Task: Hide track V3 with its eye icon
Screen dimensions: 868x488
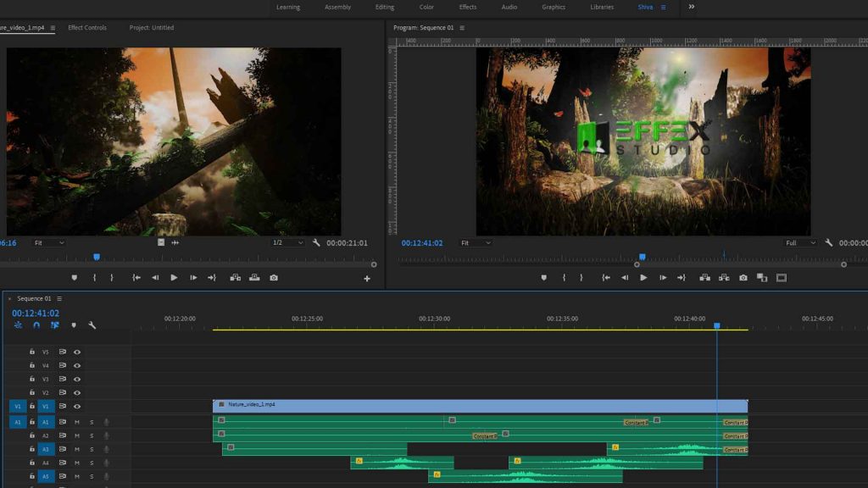Action: click(77, 379)
